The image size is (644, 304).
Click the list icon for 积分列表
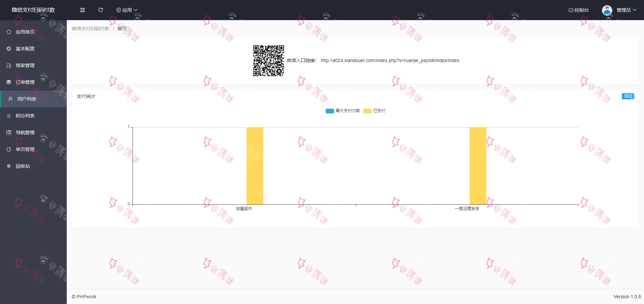[9, 116]
